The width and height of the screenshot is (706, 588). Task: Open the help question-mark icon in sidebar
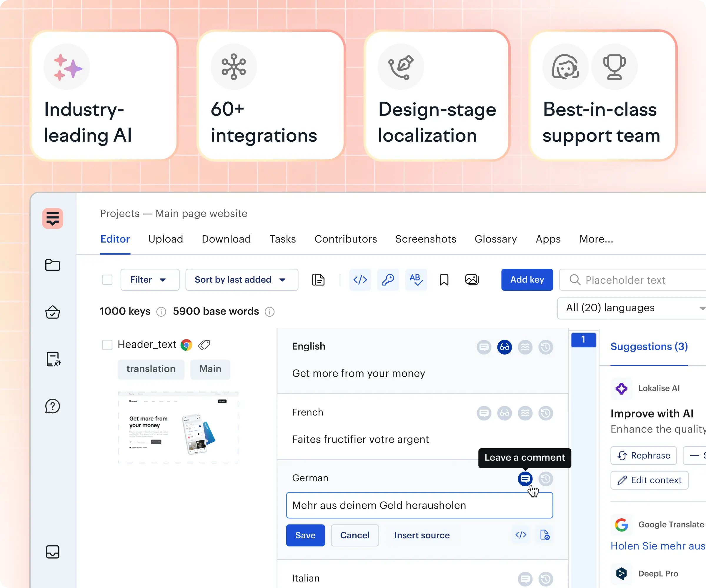53,406
